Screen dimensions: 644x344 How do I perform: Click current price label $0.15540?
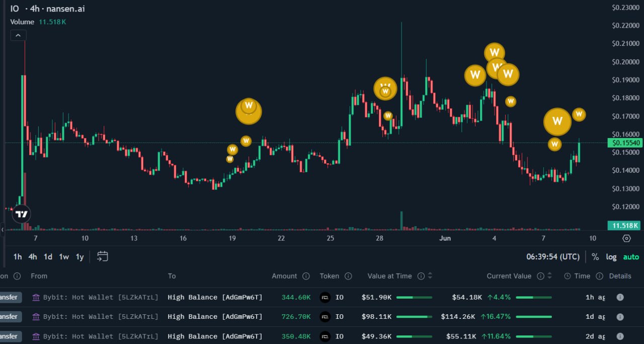[x=624, y=143]
